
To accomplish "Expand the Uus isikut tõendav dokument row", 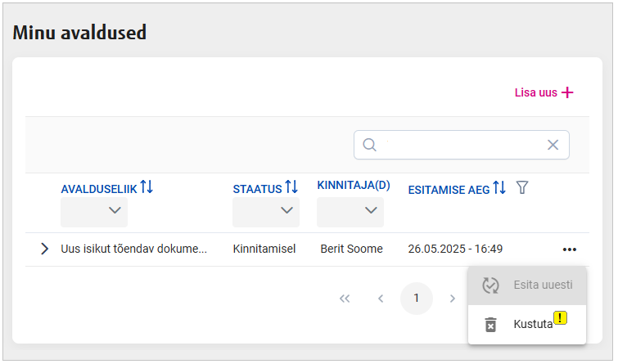I will click(x=44, y=249).
